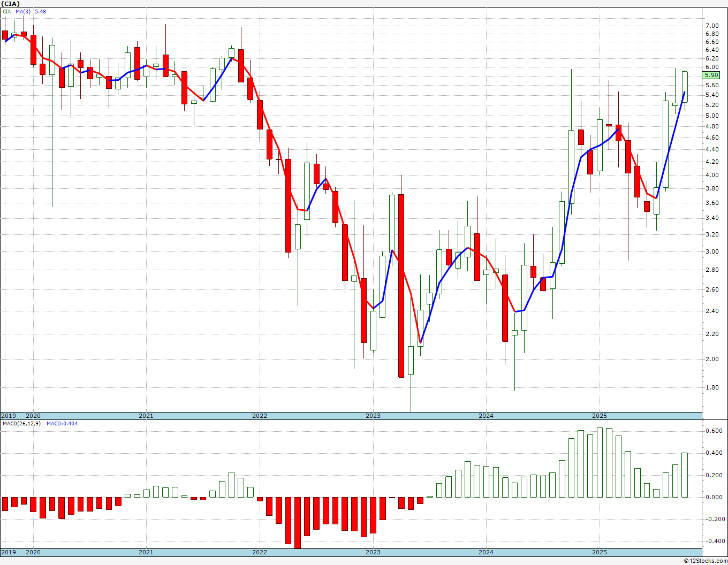
Task: Click the 3.60 price axis label
Action: pos(712,203)
